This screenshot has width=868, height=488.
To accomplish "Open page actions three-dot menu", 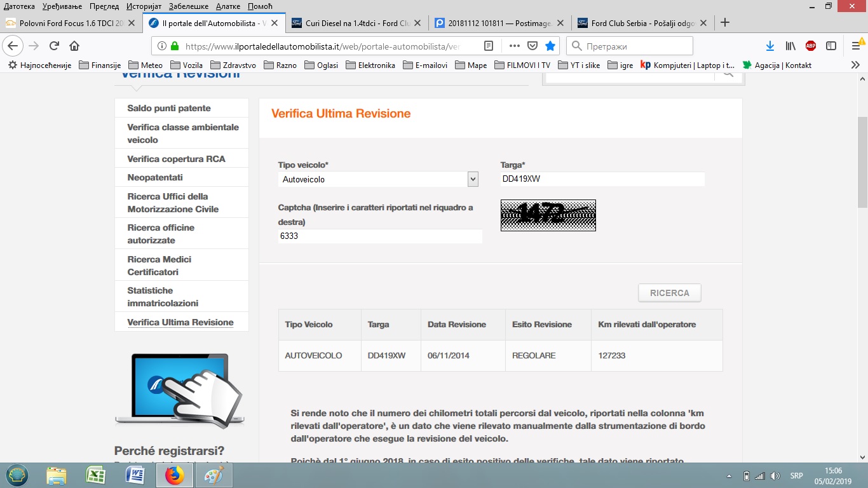I will 515,46.
